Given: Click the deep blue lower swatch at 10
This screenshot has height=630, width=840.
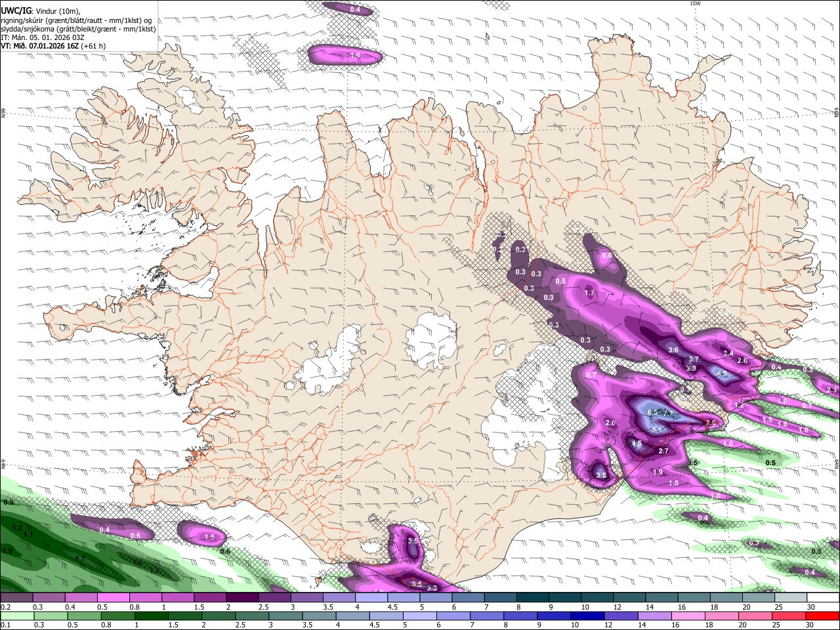Looking at the screenshot, I should point(587,616).
